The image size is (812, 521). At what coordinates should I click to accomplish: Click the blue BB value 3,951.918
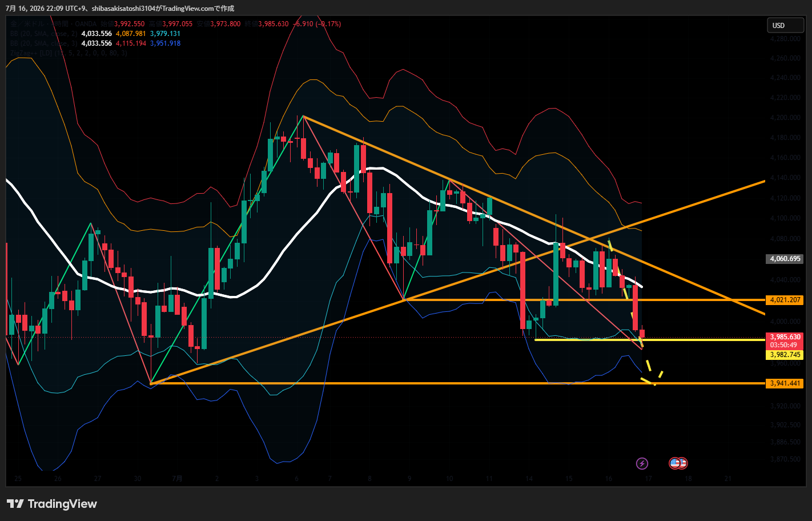tap(166, 43)
